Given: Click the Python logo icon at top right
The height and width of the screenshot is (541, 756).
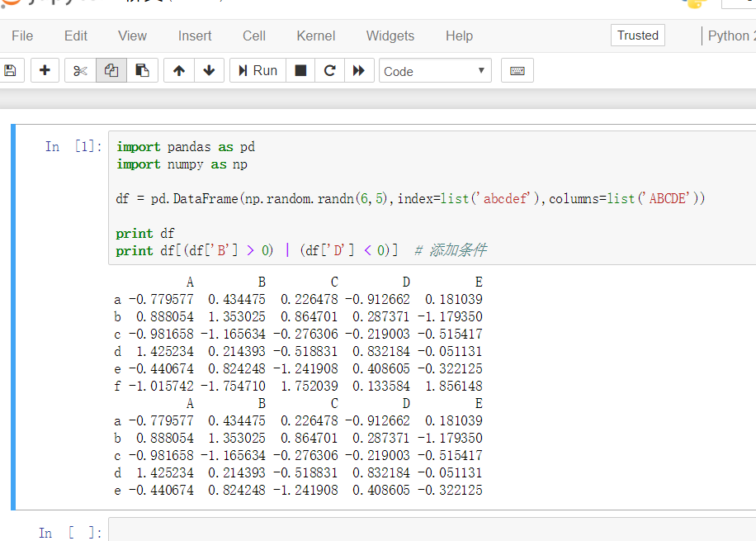Looking at the screenshot, I should 695,4.
